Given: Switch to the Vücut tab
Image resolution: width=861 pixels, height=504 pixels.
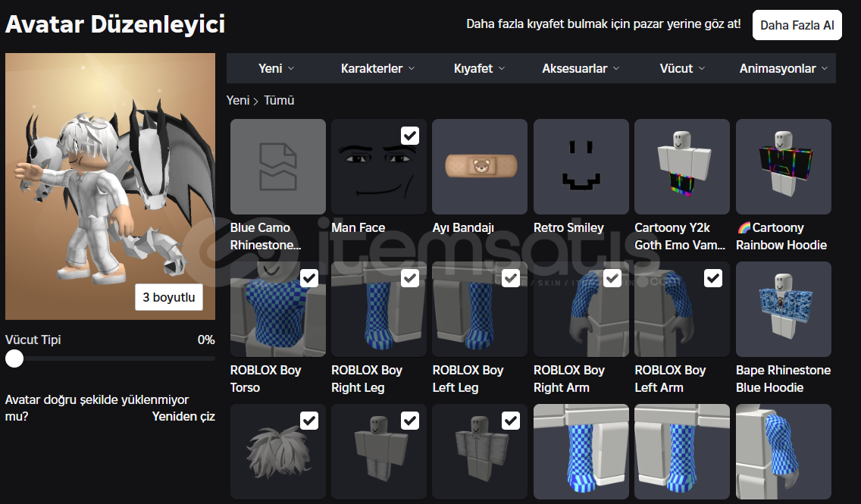Looking at the screenshot, I should 676,69.
